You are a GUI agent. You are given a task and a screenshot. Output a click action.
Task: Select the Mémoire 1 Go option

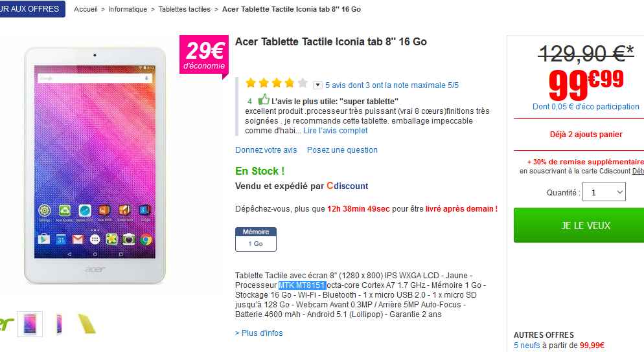pyautogui.click(x=255, y=239)
